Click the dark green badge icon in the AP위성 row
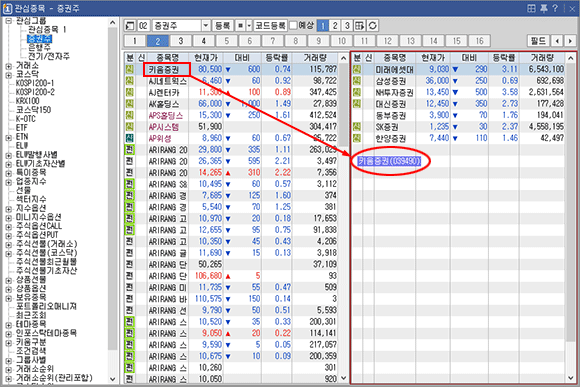Viewport: 580px width, 387px height. tap(129, 138)
